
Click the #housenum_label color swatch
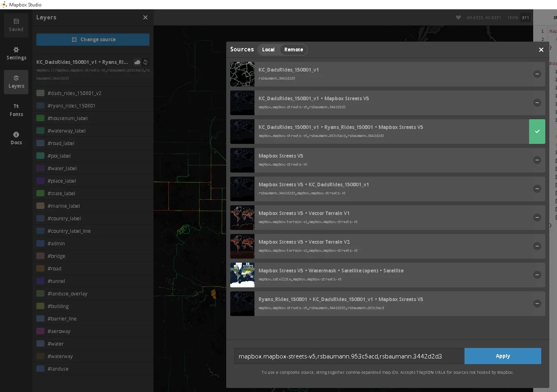click(40, 118)
